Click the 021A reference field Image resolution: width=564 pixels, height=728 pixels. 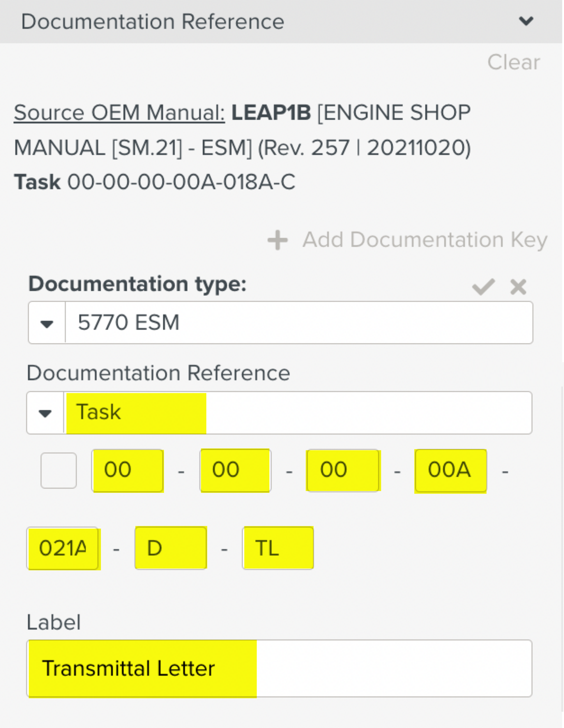[63, 548]
